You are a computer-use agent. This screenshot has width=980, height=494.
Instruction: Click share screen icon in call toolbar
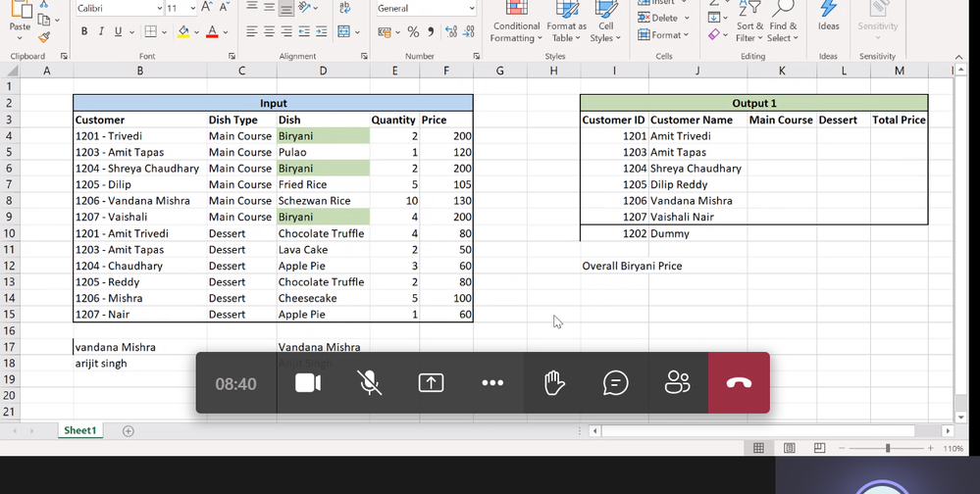point(432,383)
